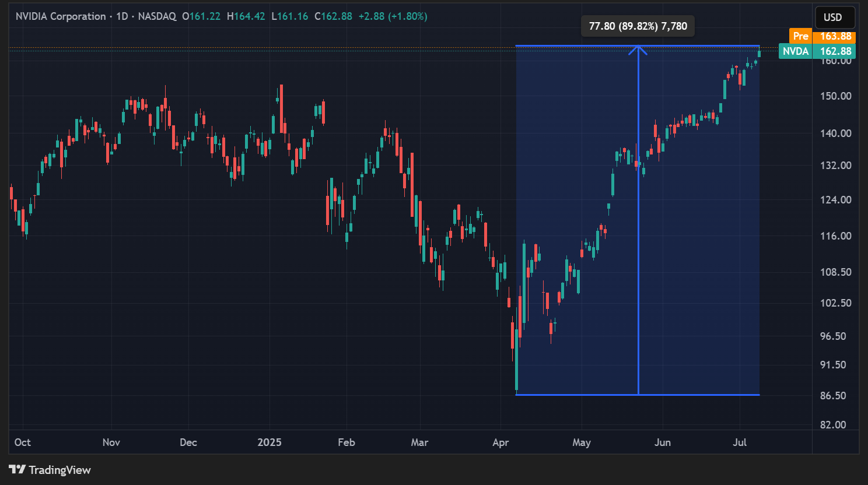Click the Oct label on time axis
The height and width of the screenshot is (485, 868).
pyautogui.click(x=23, y=442)
